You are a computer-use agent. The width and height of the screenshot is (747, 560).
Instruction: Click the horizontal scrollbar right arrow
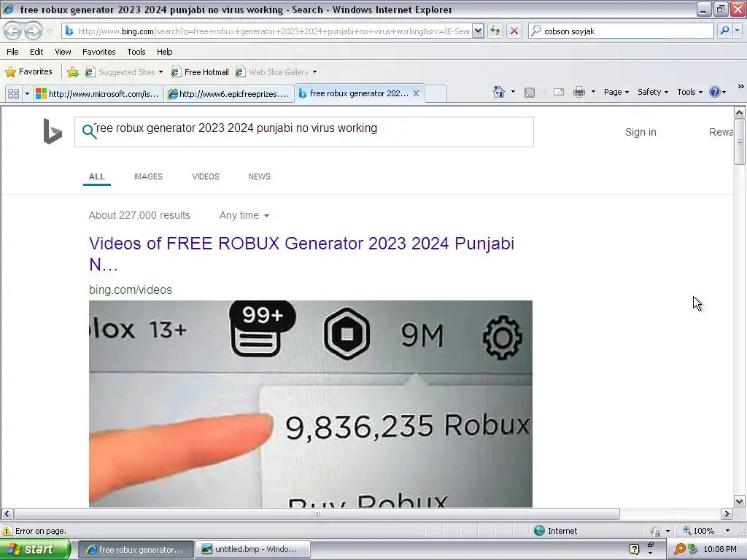click(727, 514)
